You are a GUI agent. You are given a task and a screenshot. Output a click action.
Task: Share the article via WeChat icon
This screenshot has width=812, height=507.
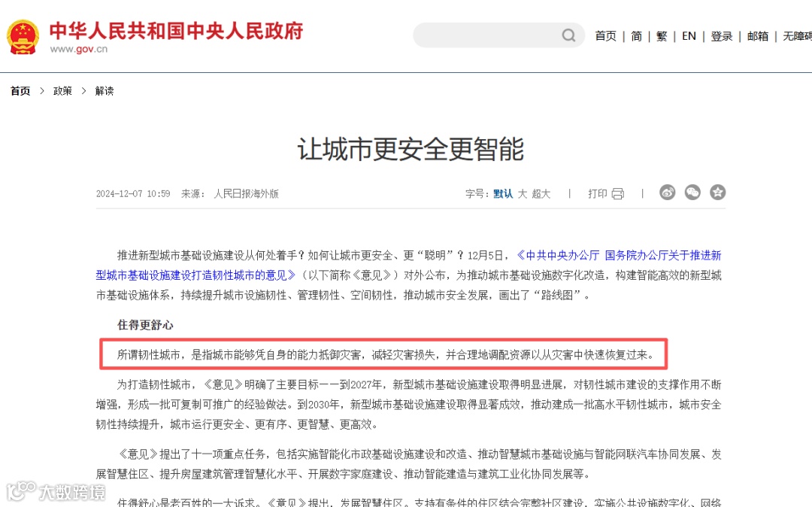[x=692, y=193]
